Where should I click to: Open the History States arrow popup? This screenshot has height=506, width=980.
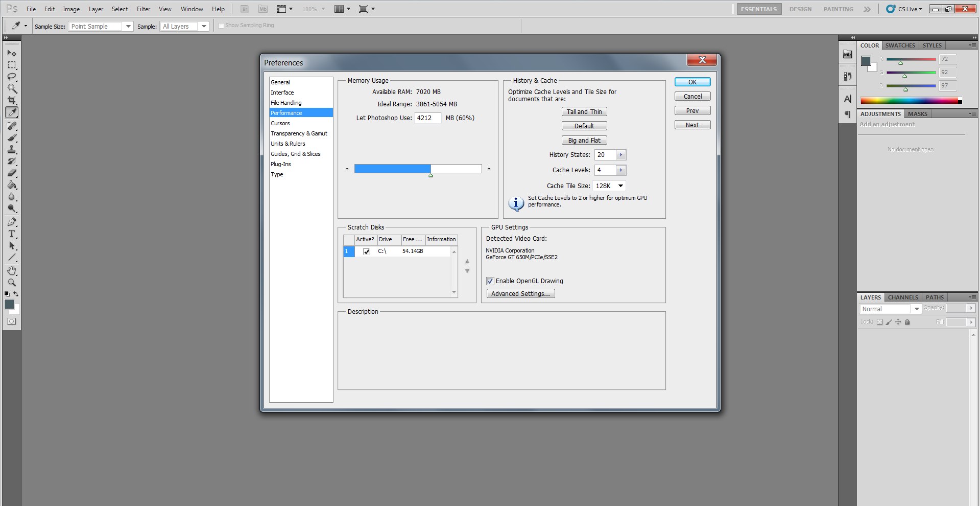621,155
